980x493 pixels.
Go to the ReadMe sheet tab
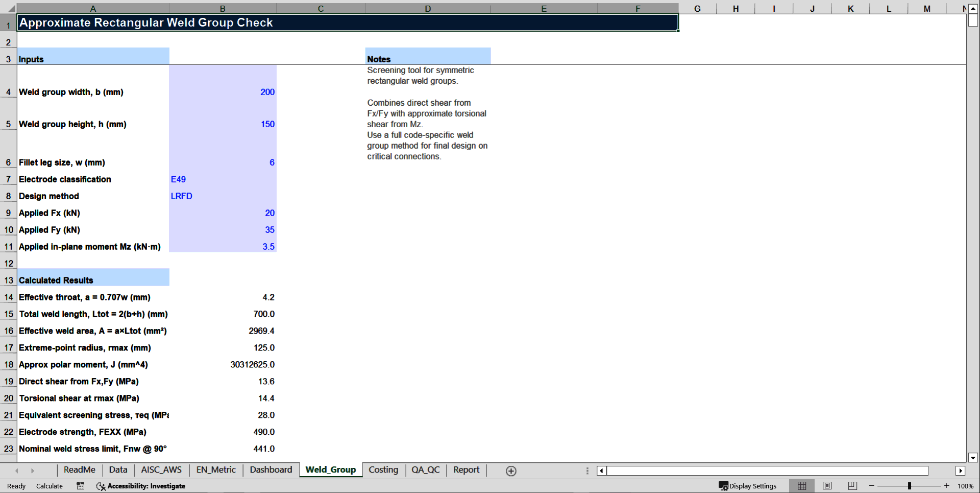click(x=79, y=470)
